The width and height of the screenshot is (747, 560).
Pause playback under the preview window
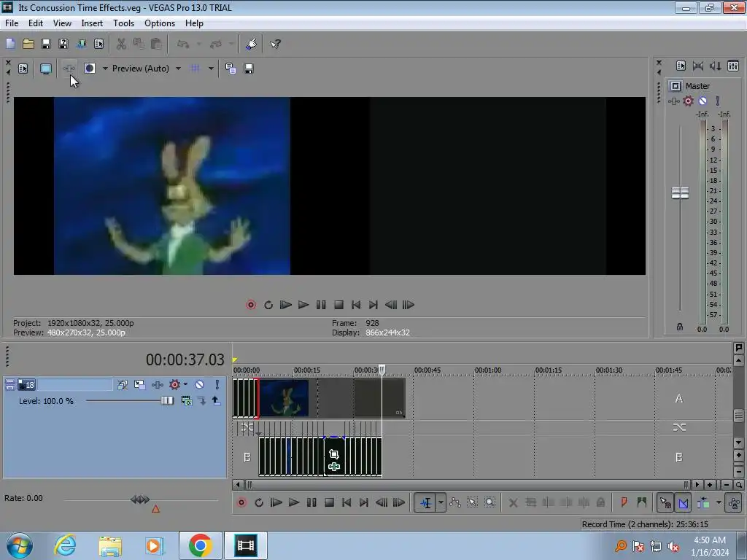tap(321, 305)
